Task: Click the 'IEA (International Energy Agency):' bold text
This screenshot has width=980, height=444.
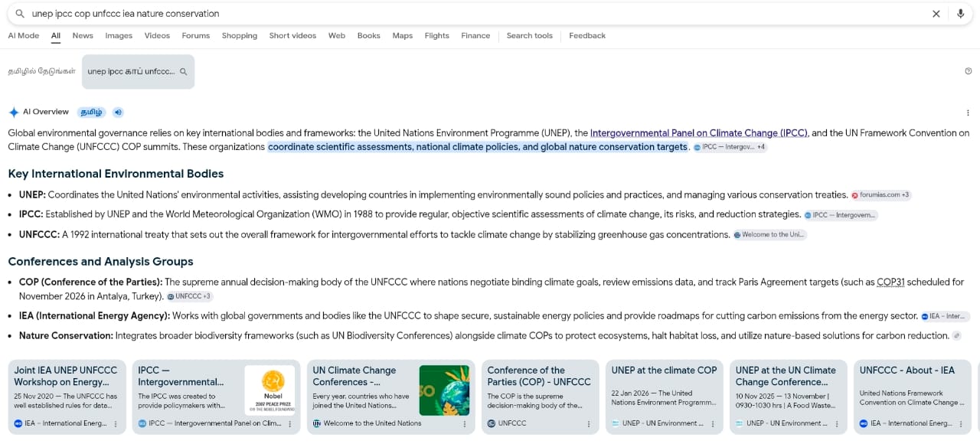Action: click(x=94, y=316)
